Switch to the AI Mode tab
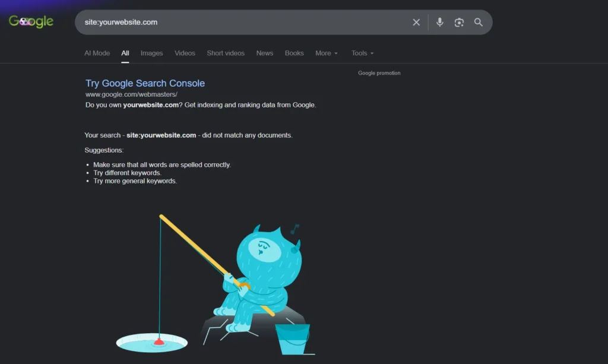Viewport: 608px width, 364px height. (x=97, y=53)
